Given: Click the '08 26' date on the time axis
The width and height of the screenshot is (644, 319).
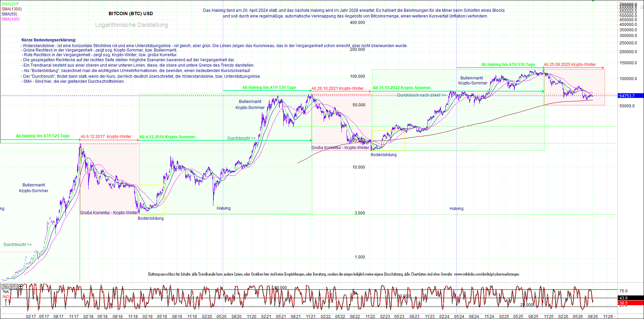Looking at the screenshot, I should click(x=593, y=317).
